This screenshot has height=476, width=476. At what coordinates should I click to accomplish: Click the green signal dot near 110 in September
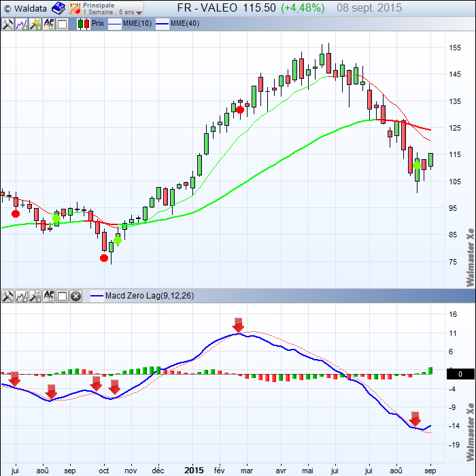pos(417,166)
